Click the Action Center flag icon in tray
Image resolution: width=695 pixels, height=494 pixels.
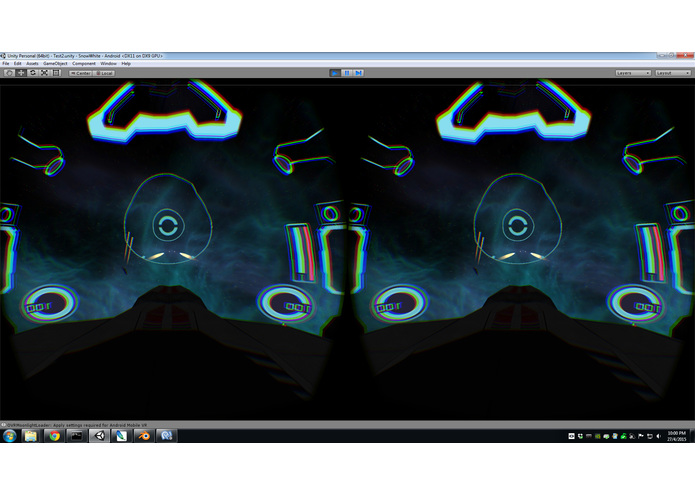641,436
